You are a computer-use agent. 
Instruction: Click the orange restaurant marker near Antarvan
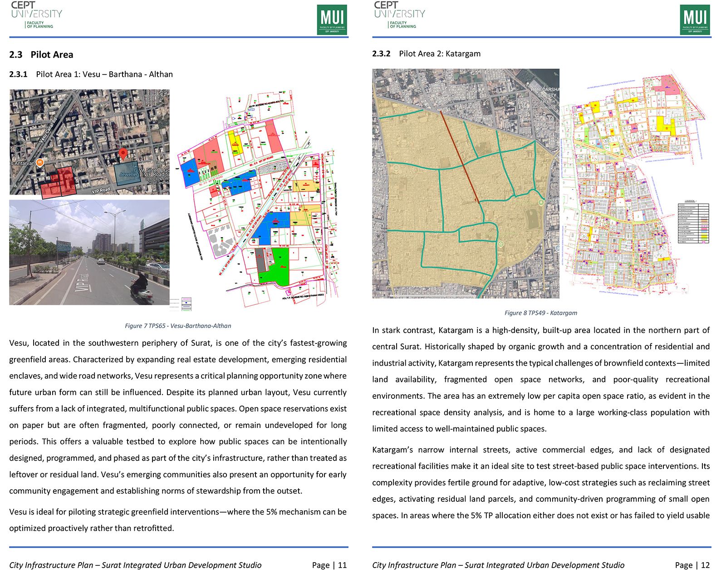pos(40,162)
